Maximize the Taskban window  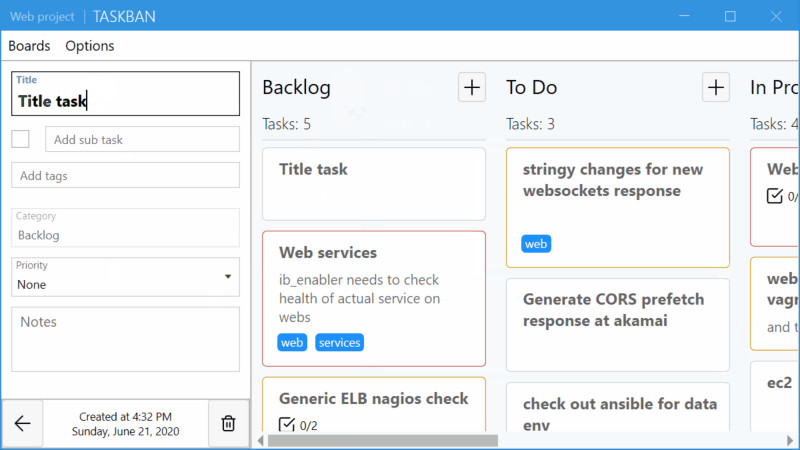[730, 16]
